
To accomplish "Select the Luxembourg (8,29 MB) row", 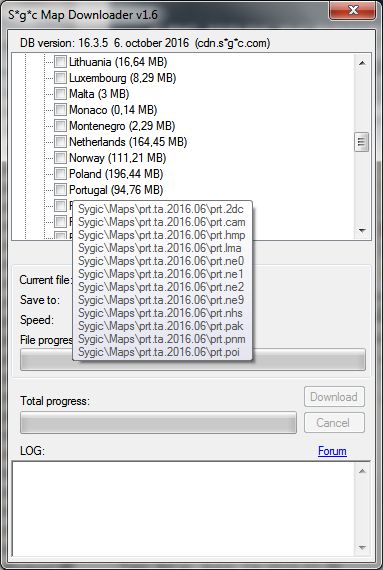I will click(x=122, y=78).
